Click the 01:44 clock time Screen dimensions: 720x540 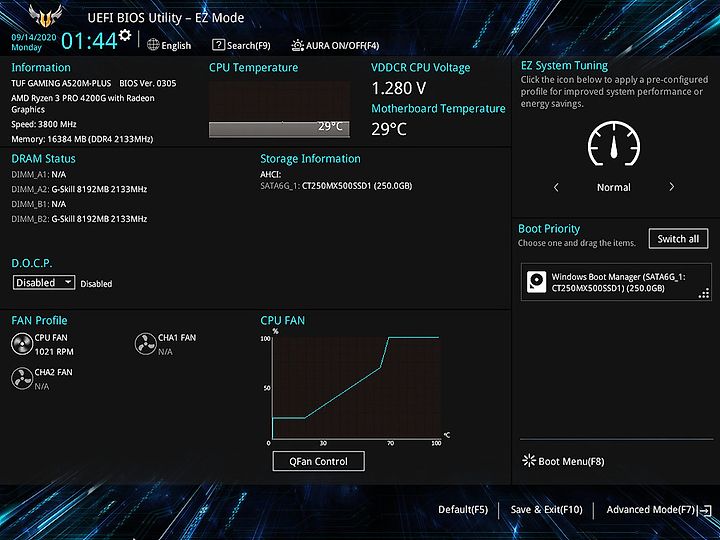point(89,41)
